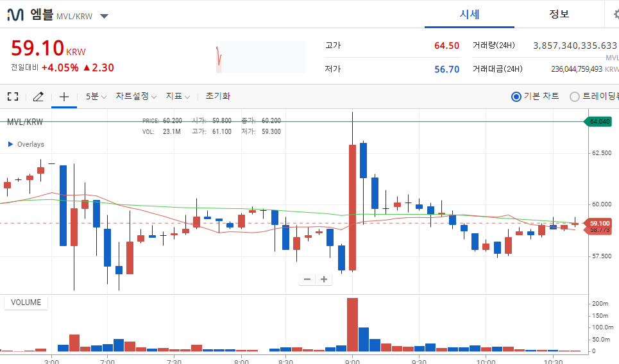Click the 저가 value 56.70
Viewport: 619px width, 364px height.
(x=446, y=69)
